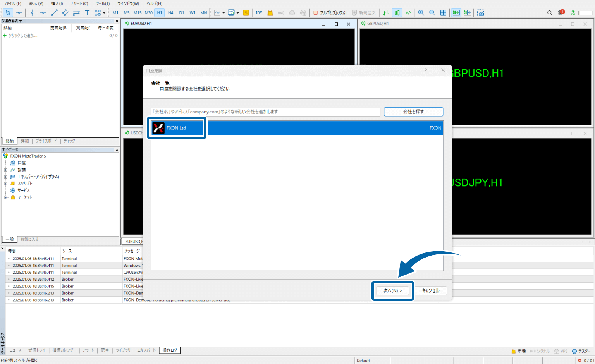This screenshot has height=364, width=595.
Task: Toggle chart shift from right edge
Action: click(468, 13)
